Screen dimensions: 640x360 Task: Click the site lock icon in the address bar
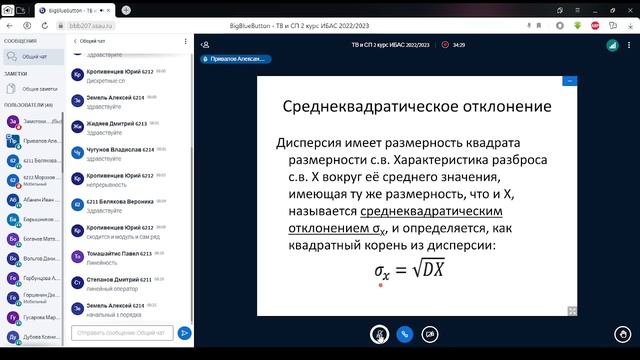click(x=61, y=26)
